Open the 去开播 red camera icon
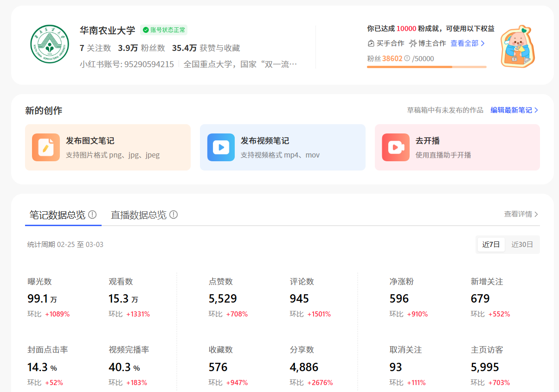The height and width of the screenshot is (392, 559). [x=396, y=147]
